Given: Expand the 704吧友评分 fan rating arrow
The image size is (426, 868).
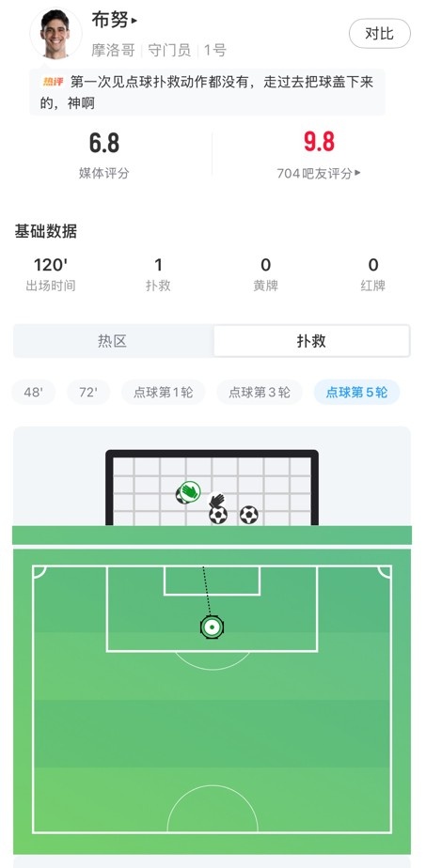Looking at the screenshot, I should pyautogui.click(x=358, y=173).
